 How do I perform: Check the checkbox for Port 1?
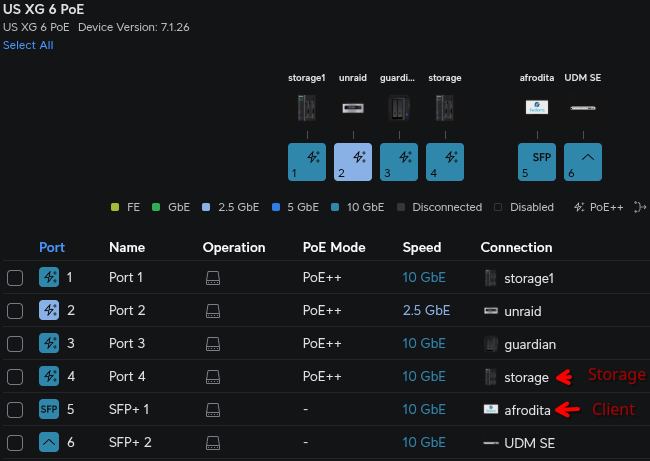pos(15,278)
